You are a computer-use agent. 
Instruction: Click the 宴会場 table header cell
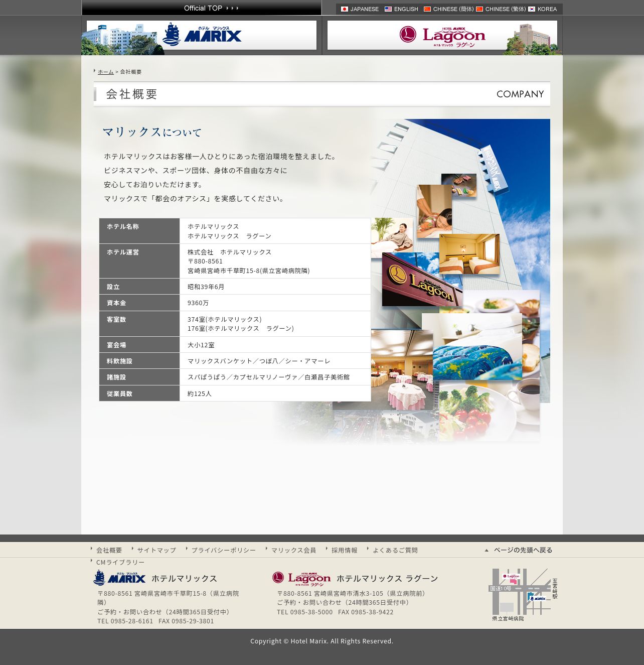pyautogui.click(x=139, y=345)
